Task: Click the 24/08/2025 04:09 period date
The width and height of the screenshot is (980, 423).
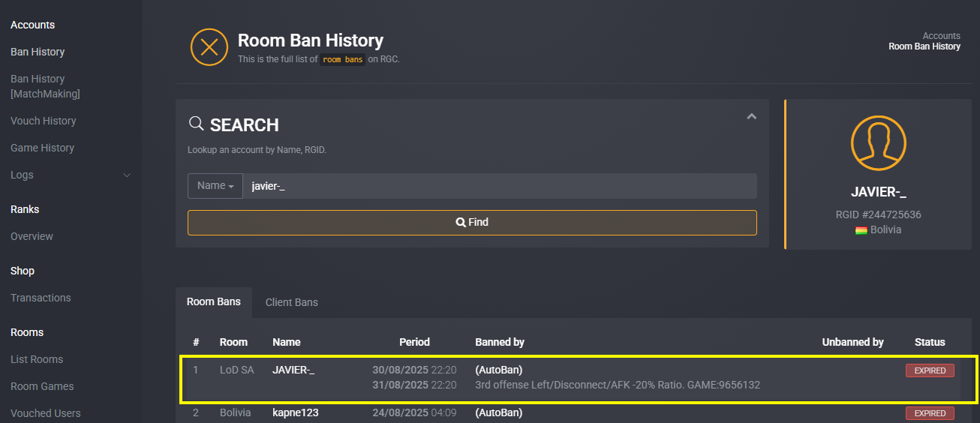Action: click(x=414, y=412)
